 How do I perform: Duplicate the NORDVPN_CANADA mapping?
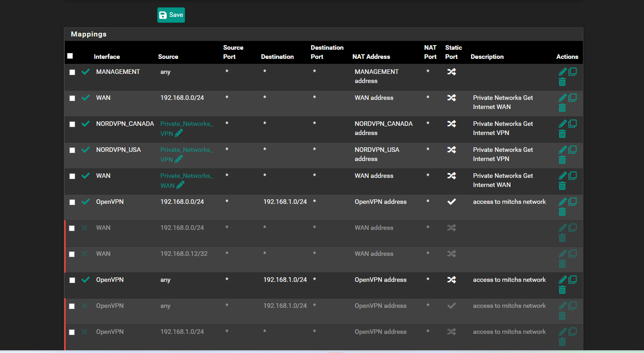(x=572, y=124)
